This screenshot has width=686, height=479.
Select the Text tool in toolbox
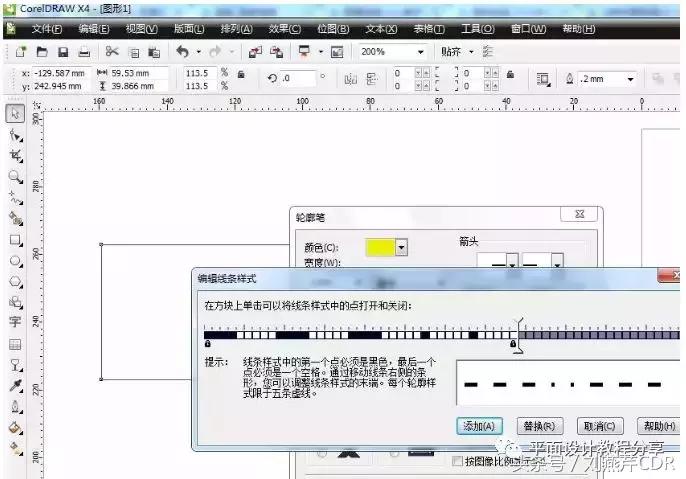(x=15, y=322)
